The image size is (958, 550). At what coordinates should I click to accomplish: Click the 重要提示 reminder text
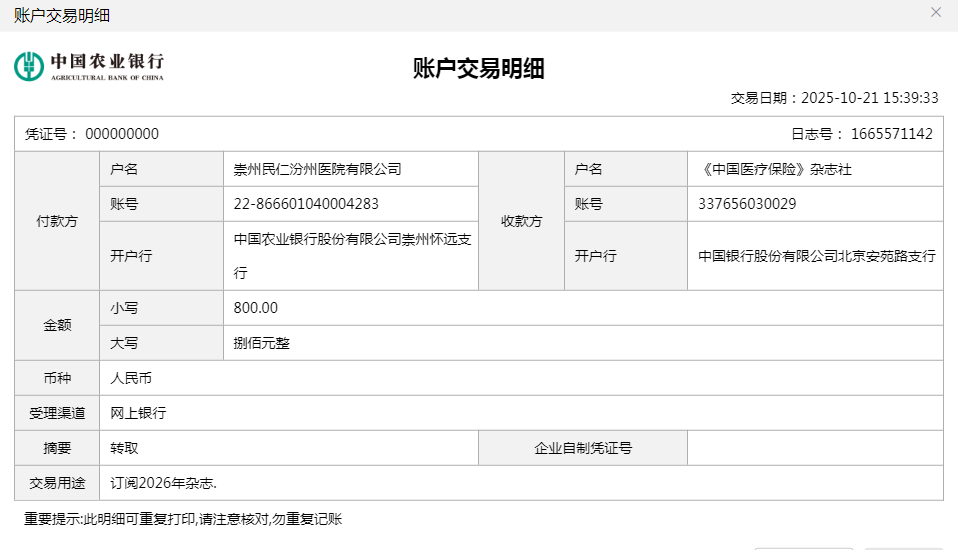coord(184,519)
